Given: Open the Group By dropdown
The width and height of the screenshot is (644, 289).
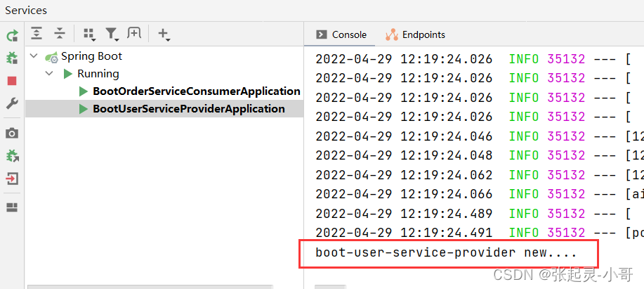Looking at the screenshot, I should tap(88, 34).
